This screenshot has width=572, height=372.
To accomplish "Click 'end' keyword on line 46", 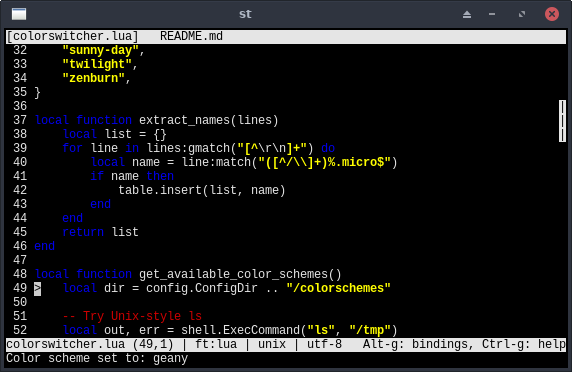I will pyautogui.click(x=45, y=246).
